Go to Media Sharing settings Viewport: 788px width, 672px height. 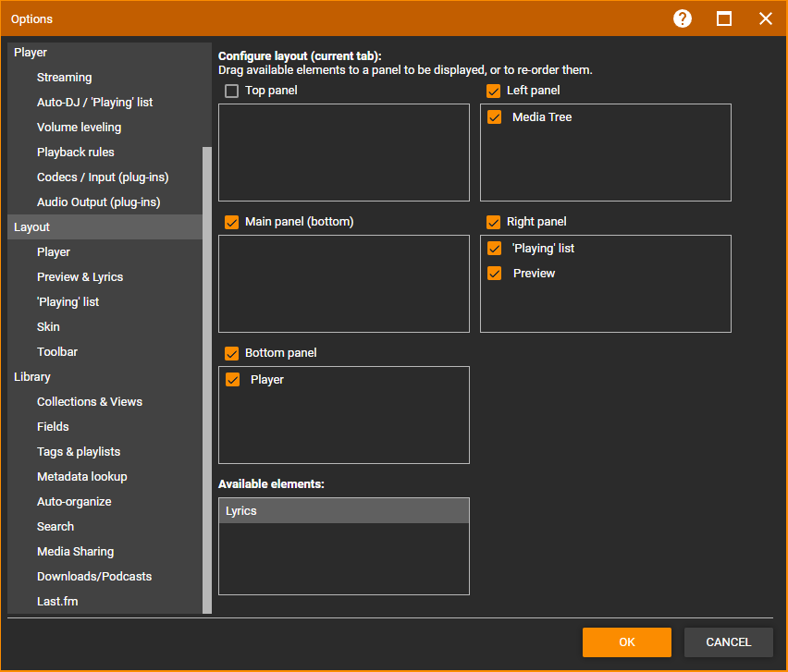tap(105, 552)
